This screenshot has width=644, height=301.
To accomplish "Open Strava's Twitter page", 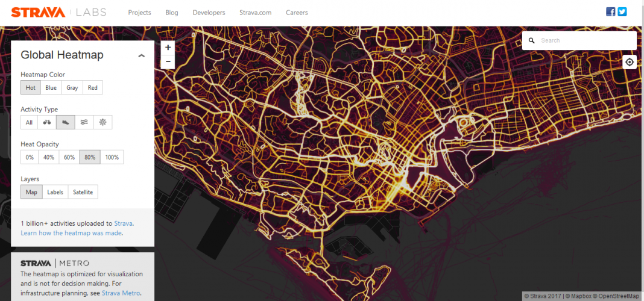I will pos(622,12).
